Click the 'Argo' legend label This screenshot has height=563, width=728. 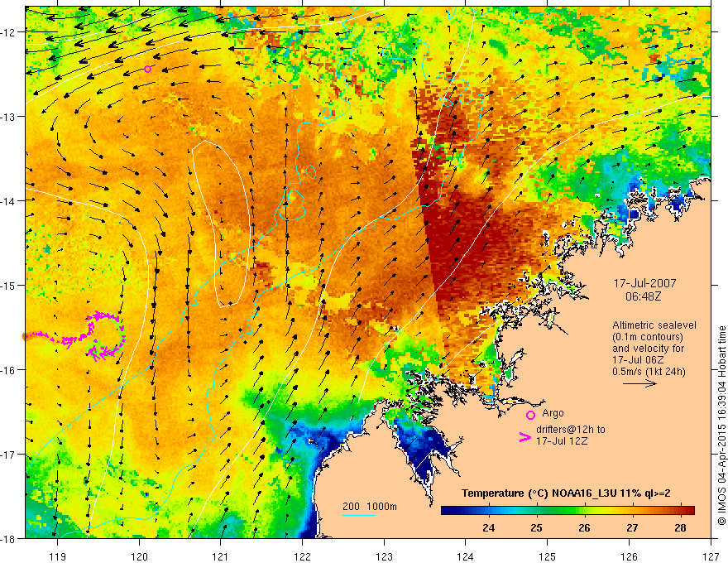[553, 413]
